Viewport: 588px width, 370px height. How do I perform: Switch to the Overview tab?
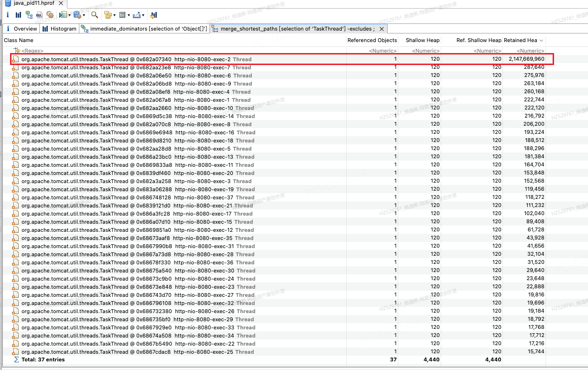(x=22, y=29)
